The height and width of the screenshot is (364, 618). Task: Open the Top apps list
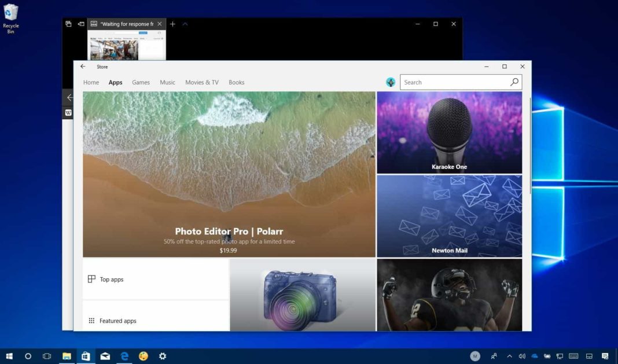(x=113, y=280)
